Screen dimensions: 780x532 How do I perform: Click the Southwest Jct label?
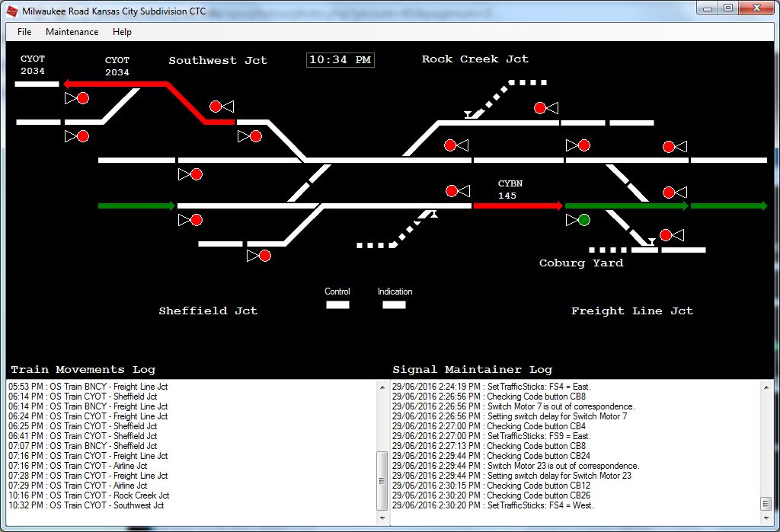pos(218,61)
